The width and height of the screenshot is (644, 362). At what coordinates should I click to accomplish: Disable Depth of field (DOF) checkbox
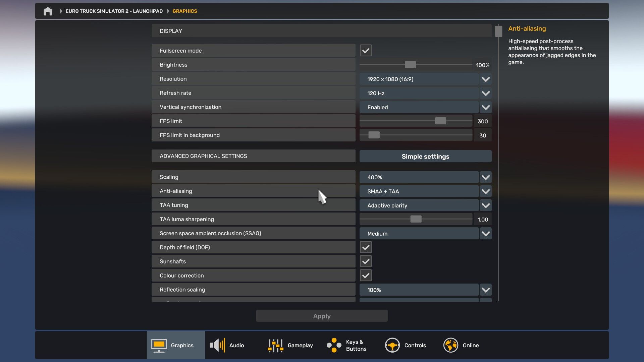pos(366,247)
